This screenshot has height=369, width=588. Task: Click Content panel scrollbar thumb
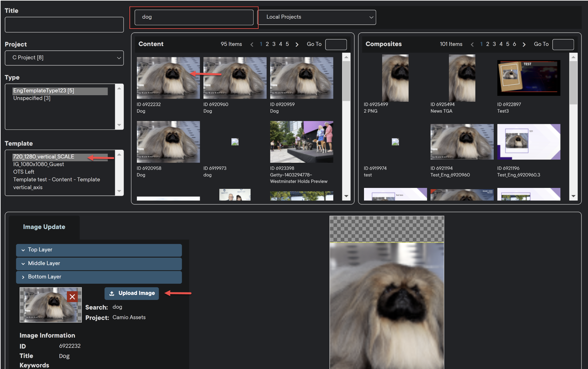click(x=346, y=81)
